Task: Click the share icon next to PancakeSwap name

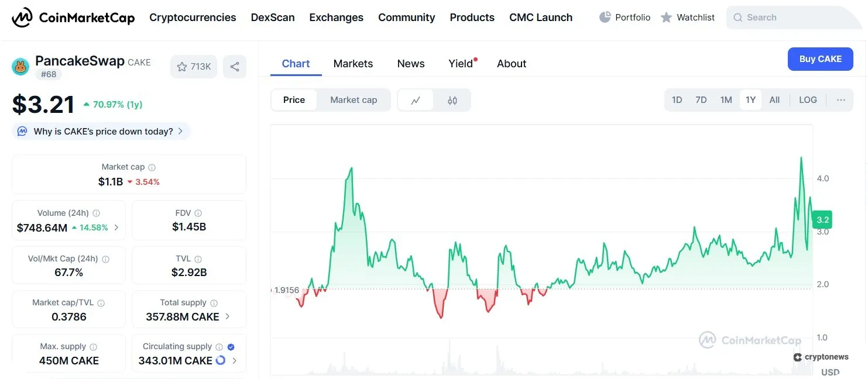Action: [x=235, y=67]
